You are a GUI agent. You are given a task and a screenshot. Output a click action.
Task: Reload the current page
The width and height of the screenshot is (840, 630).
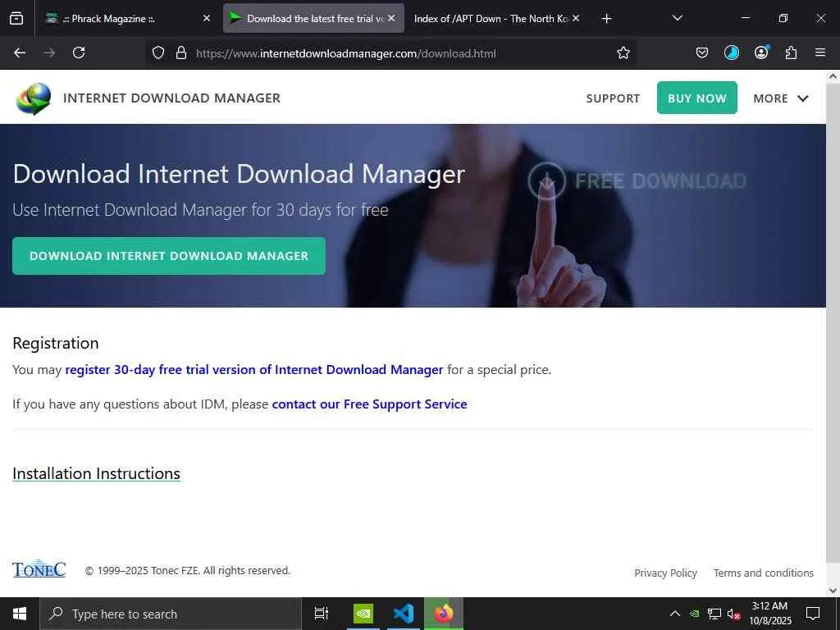click(79, 52)
